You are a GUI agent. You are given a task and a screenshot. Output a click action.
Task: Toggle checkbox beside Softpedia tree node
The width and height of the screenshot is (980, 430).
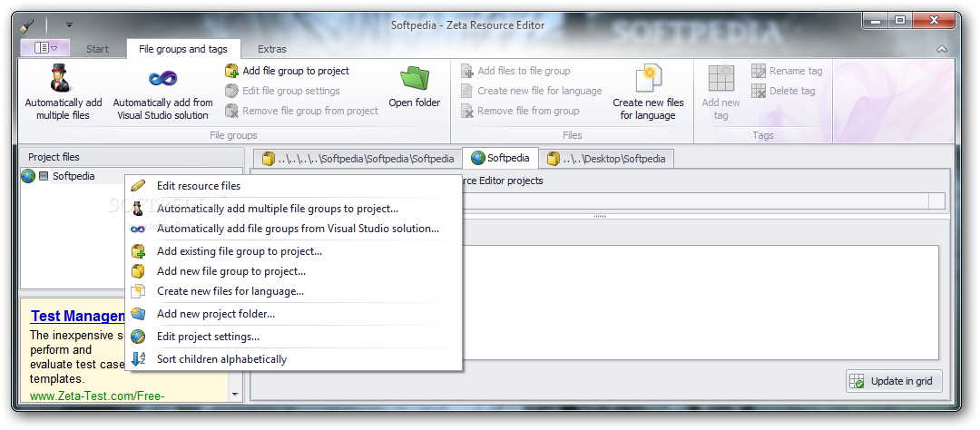coord(44,176)
